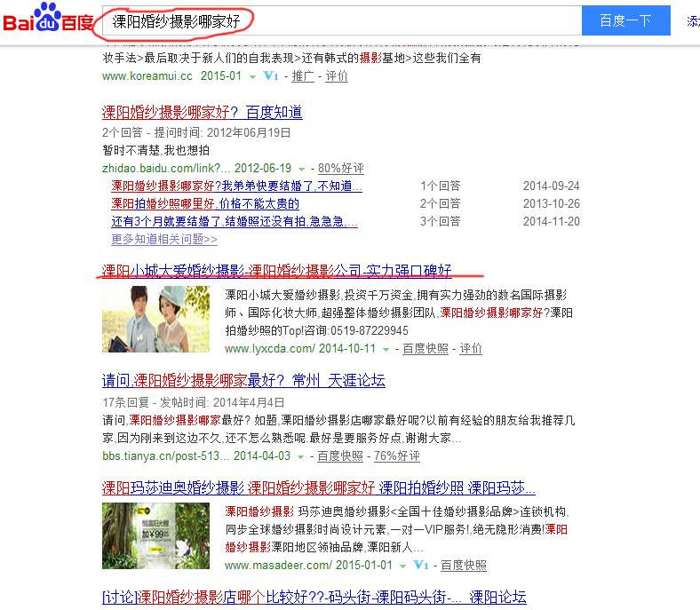Open question 我弟弟快要结婚了,不知道...

[x=236, y=186]
